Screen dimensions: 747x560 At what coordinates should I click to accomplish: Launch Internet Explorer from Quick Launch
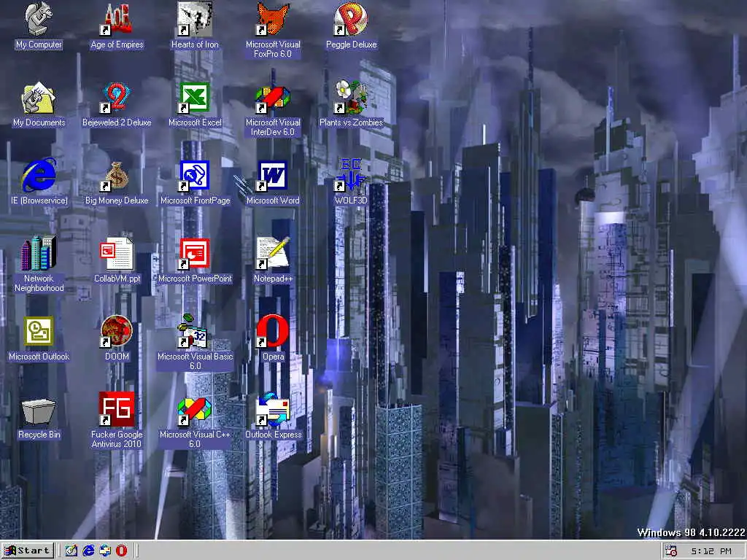tap(88, 551)
